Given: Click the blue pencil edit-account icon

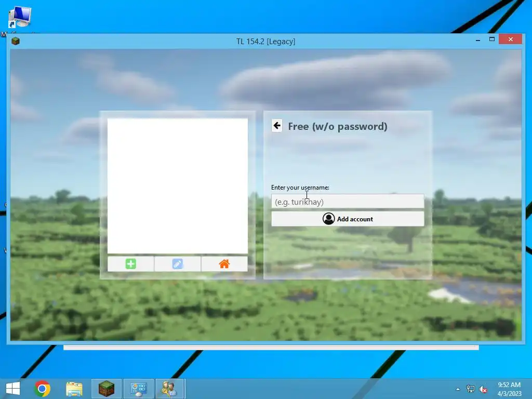Looking at the screenshot, I should click(178, 264).
